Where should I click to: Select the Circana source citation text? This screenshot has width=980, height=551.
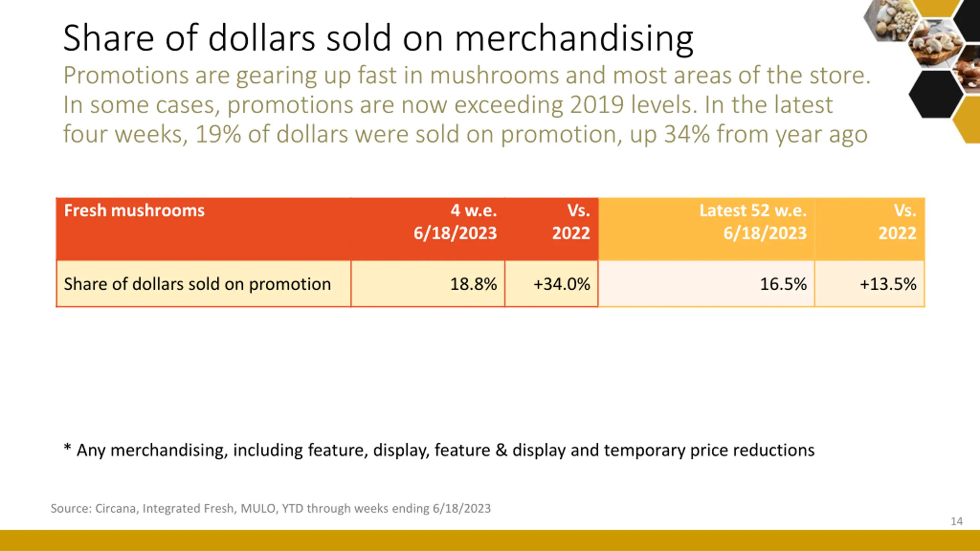(x=271, y=508)
